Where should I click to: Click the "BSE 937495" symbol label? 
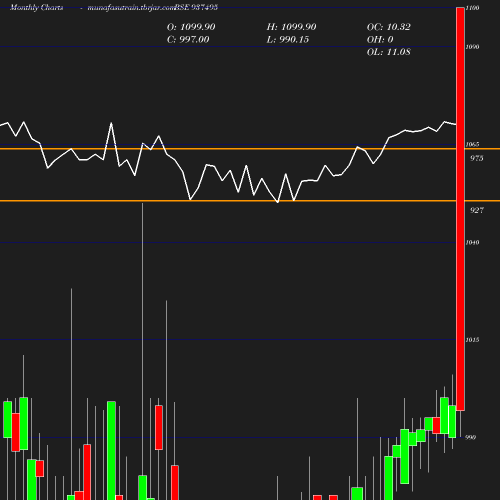click(196, 7)
